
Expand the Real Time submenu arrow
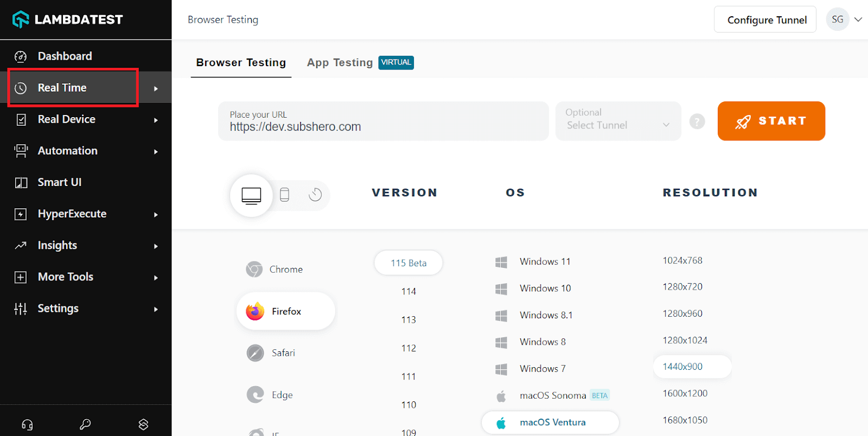(x=156, y=88)
